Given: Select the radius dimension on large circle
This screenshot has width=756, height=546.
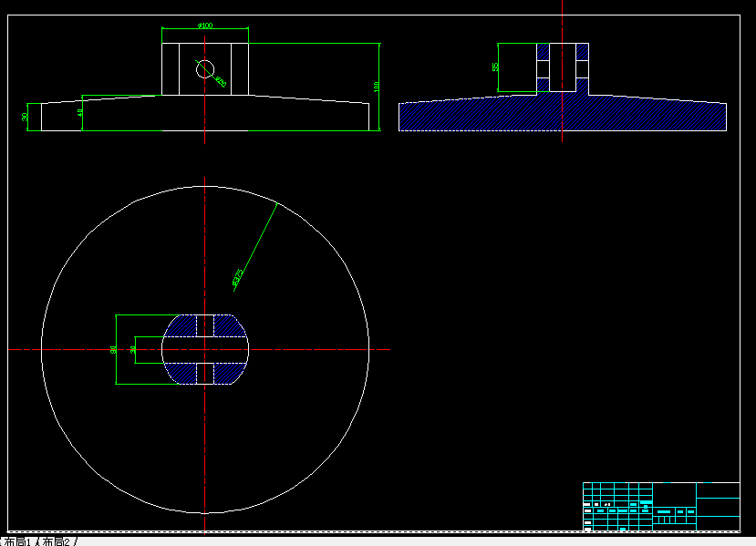Looking at the screenshot, I should click(237, 278).
